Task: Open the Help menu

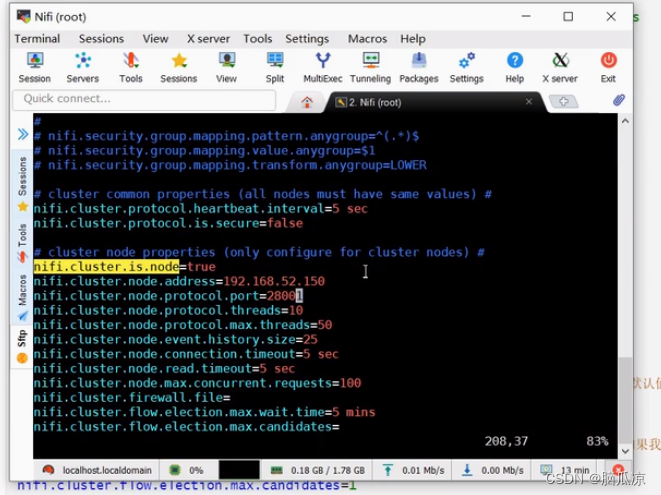Action: pos(413,39)
